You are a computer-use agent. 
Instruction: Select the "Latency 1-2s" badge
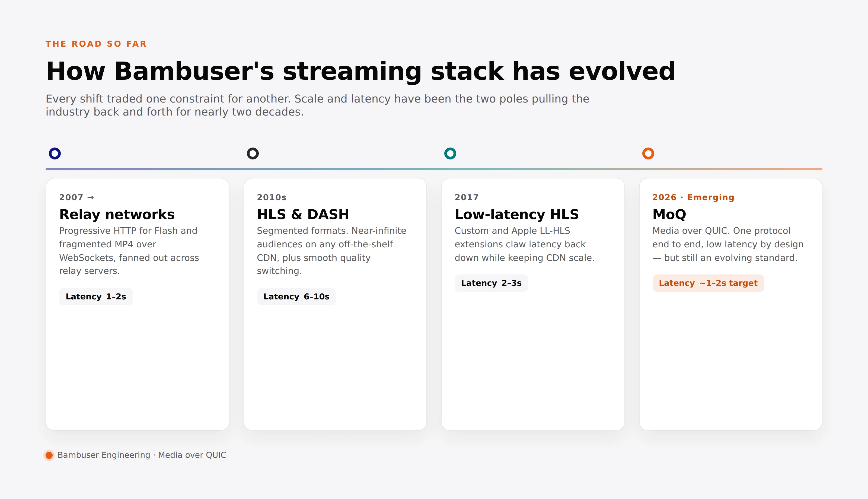click(96, 297)
